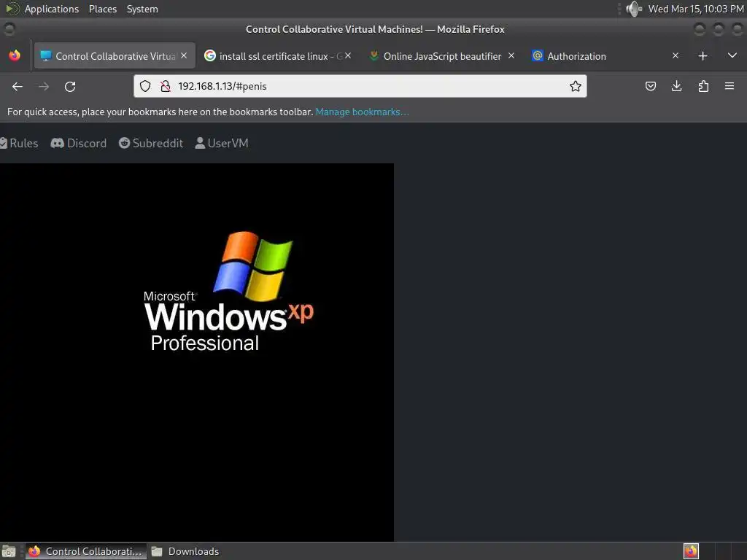Open a new tab with plus button
This screenshot has width=747, height=560.
tap(703, 56)
